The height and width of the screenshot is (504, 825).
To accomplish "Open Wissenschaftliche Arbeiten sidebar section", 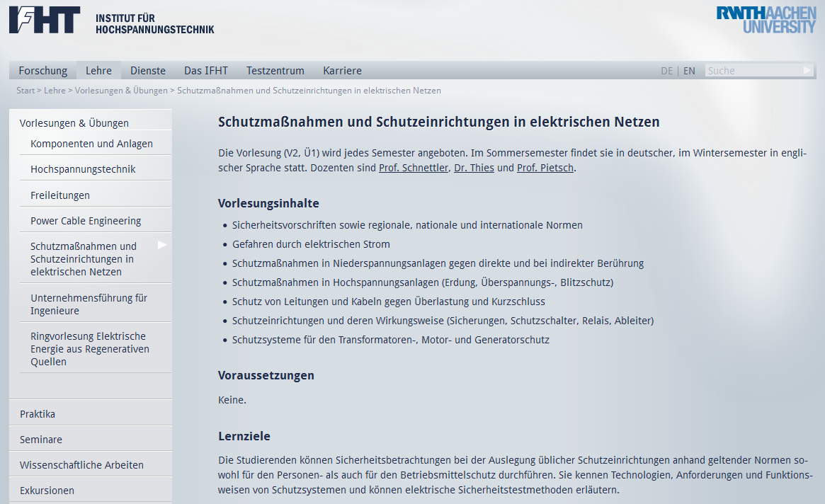I will (x=81, y=465).
